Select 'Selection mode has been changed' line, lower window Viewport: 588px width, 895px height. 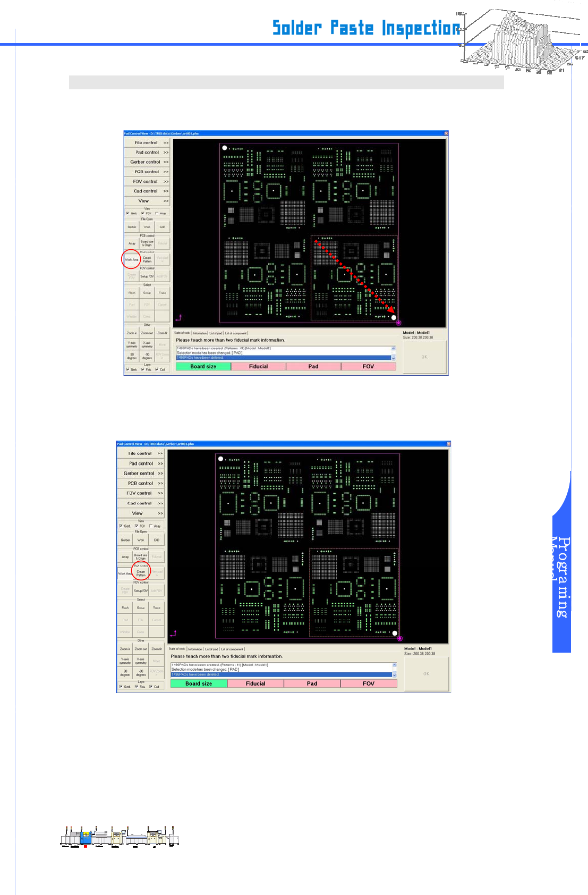click(281, 670)
